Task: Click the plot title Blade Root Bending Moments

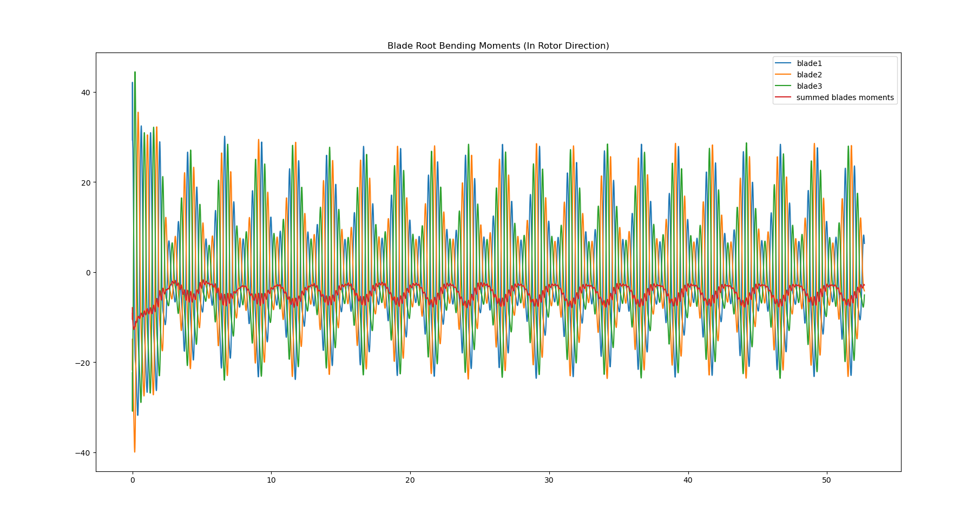Action: coord(498,45)
